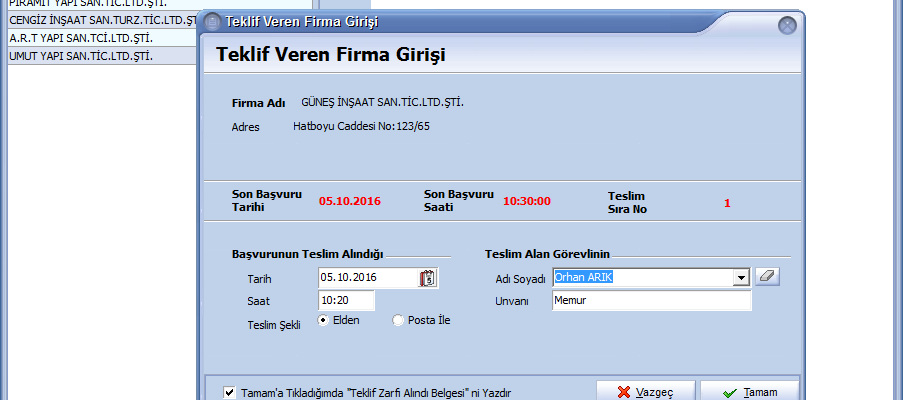Toggle the Teklif Zarfı Alındı Belgesi print checkbox
903x400 pixels.
coord(230,392)
